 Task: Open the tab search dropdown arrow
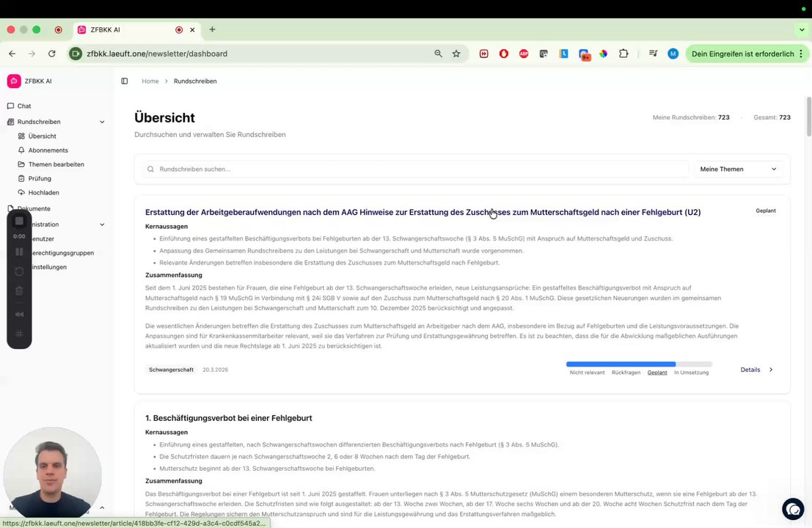(802, 30)
